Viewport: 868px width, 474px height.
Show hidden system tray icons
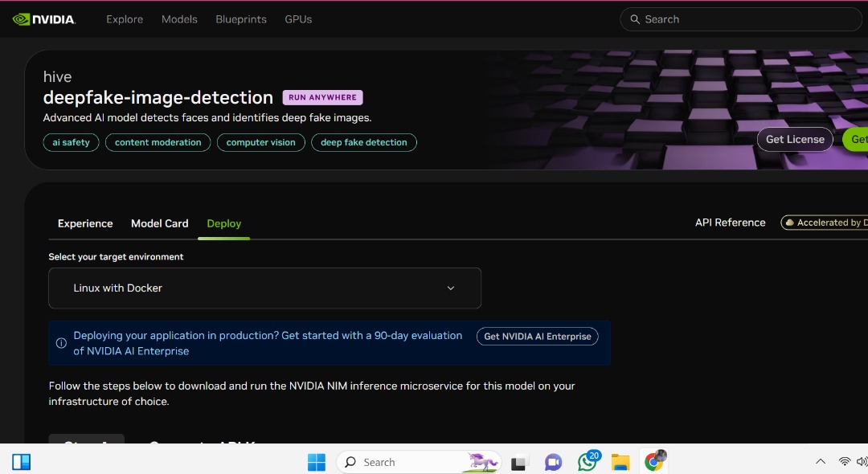click(821, 461)
